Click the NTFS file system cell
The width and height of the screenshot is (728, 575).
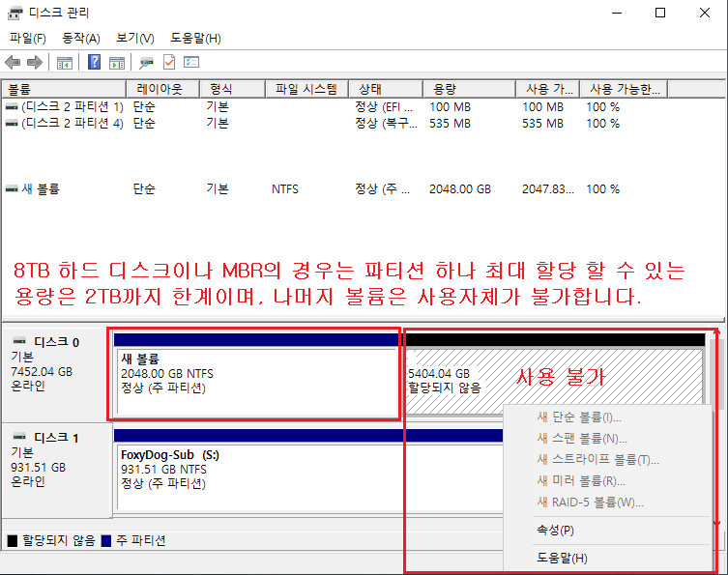click(x=285, y=188)
